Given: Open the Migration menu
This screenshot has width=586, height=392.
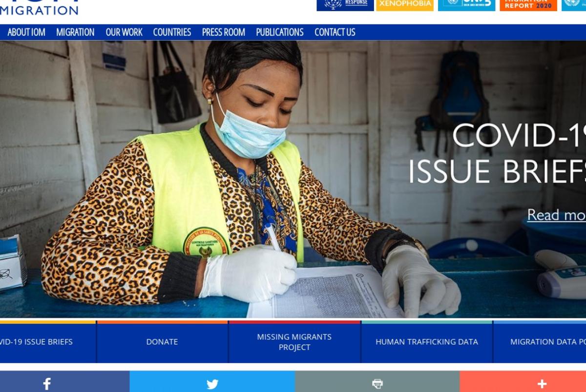Looking at the screenshot, I should (75, 32).
